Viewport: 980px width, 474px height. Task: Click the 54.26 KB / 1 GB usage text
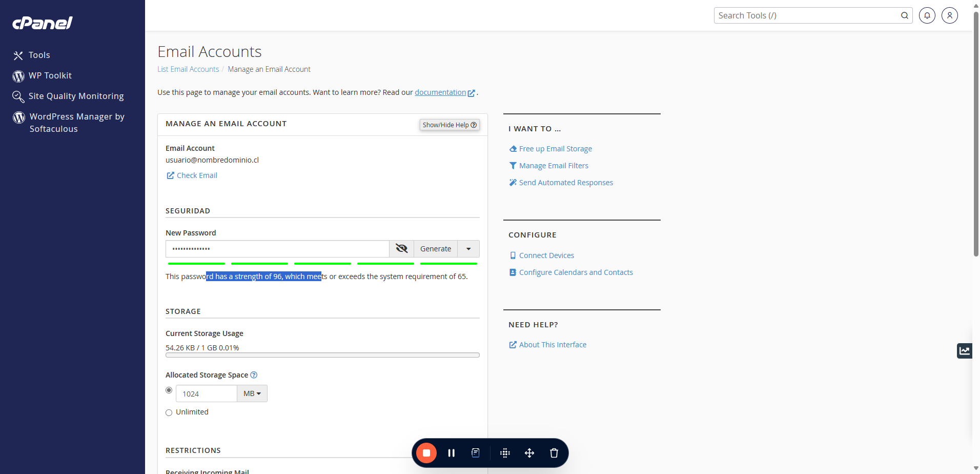click(202, 348)
